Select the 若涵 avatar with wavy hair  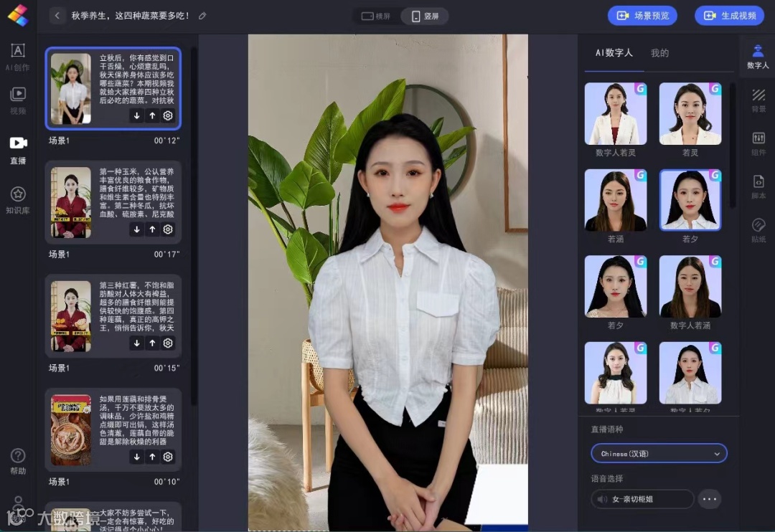pos(616,200)
